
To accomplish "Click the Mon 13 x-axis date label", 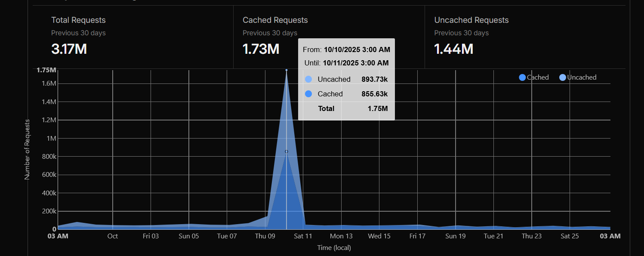I will [341, 236].
